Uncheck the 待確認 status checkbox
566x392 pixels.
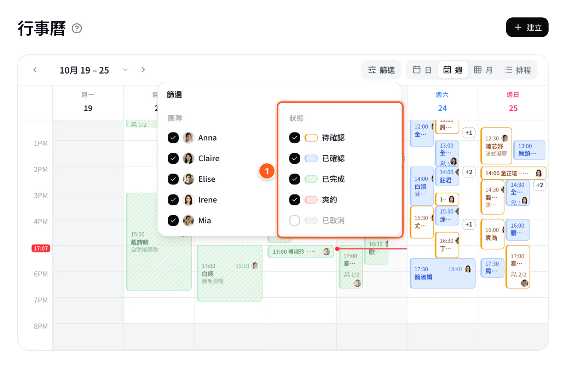click(295, 138)
